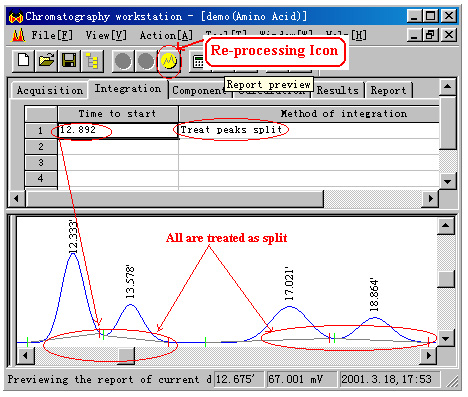Screen dimensions: 468x397
Task: Switch to the Report tab
Action: pos(388,90)
